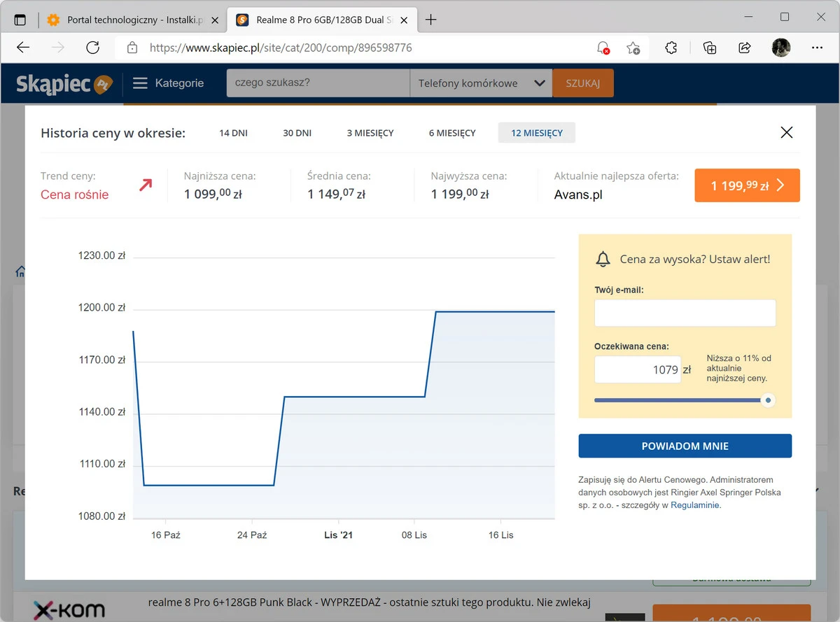This screenshot has height=622, width=840.
Task: Expand the Telefony komórkowe category dropdown
Action: 480,83
